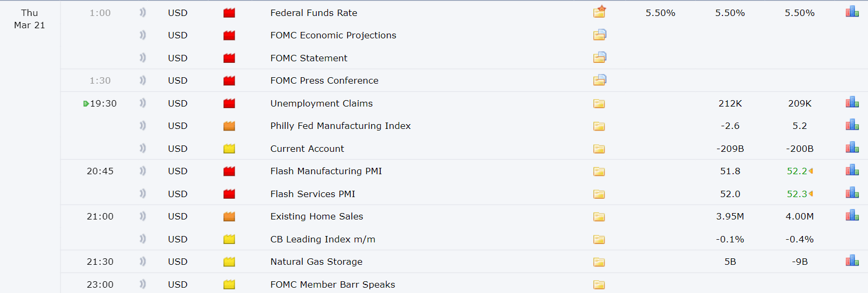The image size is (868, 293).
Task: Expand details folder for CB Leading Index m/m
Action: click(x=599, y=240)
